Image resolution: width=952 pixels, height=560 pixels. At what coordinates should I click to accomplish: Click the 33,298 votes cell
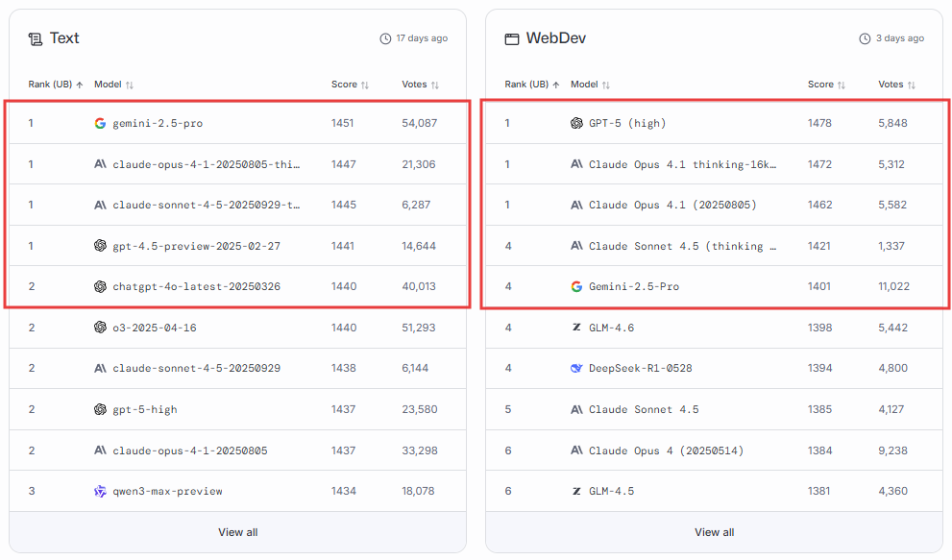coord(420,450)
